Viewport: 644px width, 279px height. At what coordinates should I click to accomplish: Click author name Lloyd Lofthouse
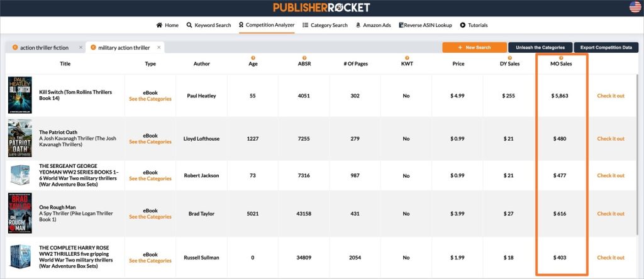pos(201,139)
